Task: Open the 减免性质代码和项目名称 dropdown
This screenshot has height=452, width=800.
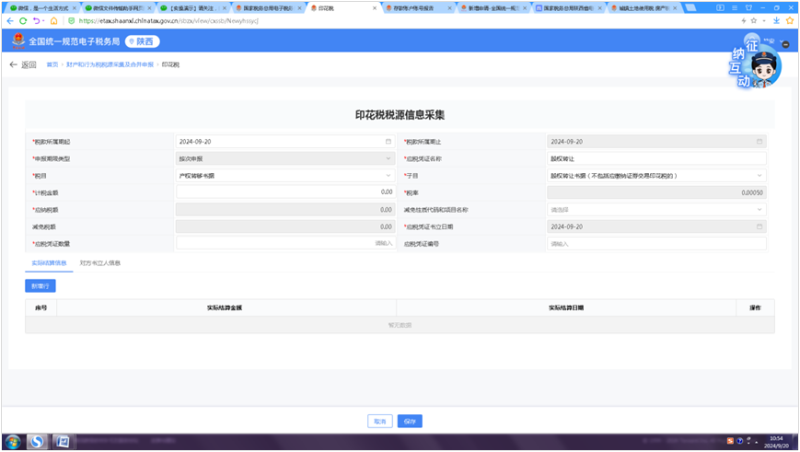Action: click(656, 209)
